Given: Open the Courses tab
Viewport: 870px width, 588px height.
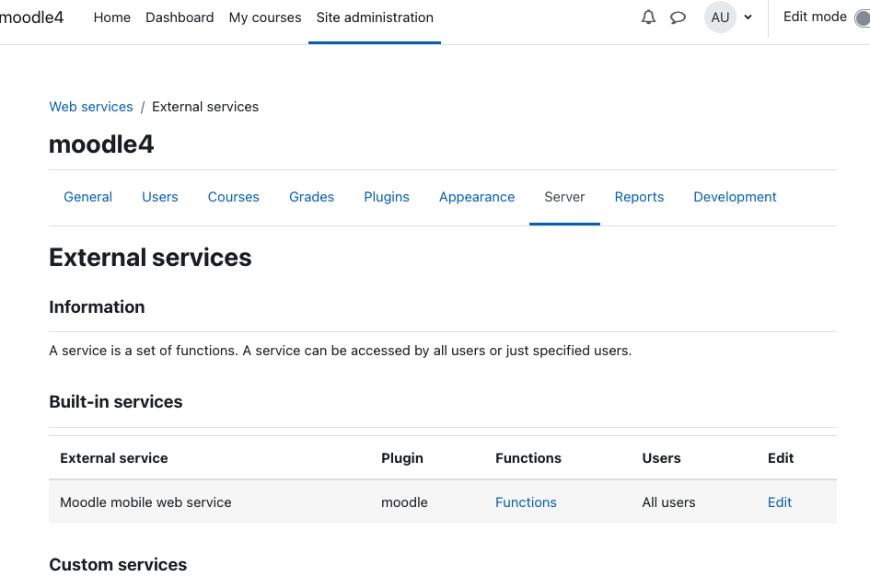Looking at the screenshot, I should (x=234, y=197).
